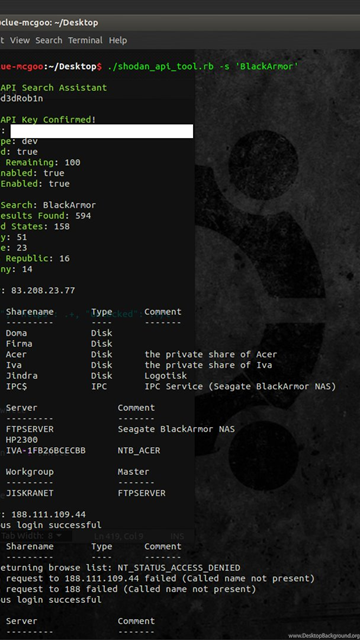Open the Help menu
Screen dimensions: 360x640
pyautogui.click(x=118, y=40)
